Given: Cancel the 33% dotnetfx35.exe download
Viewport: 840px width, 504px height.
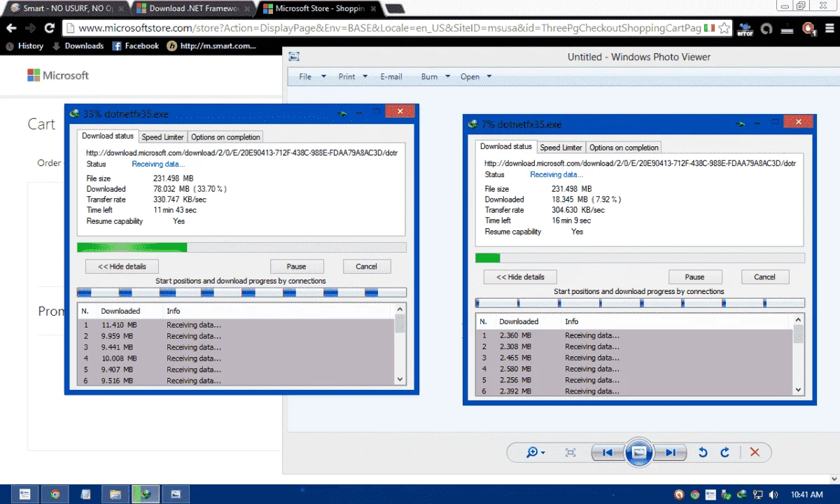Looking at the screenshot, I should tap(367, 267).
